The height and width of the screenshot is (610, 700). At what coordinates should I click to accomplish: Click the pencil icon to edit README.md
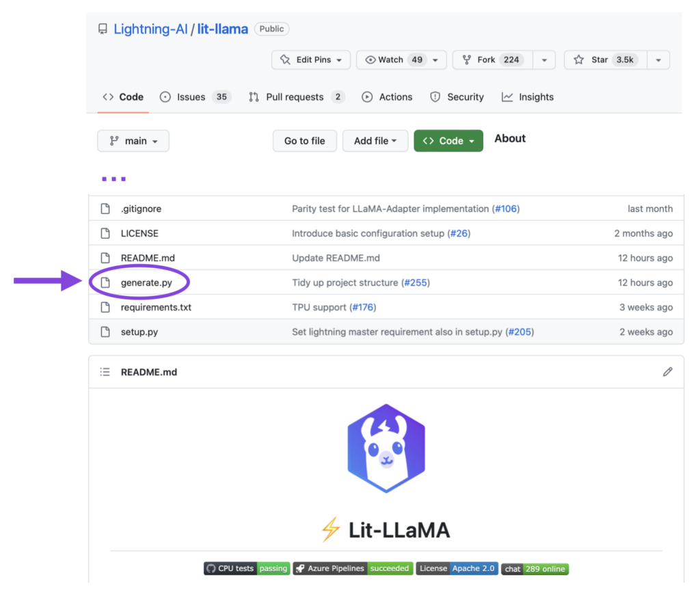(667, 371)
